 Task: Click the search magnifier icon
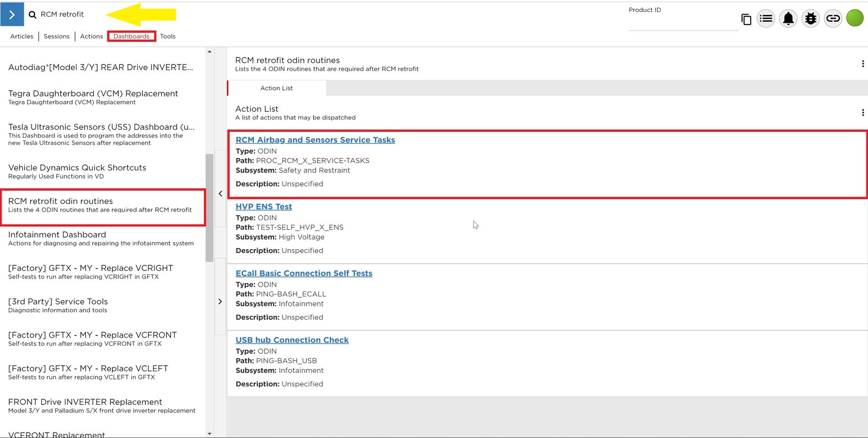pyautogui.click(x=33, y=15)
